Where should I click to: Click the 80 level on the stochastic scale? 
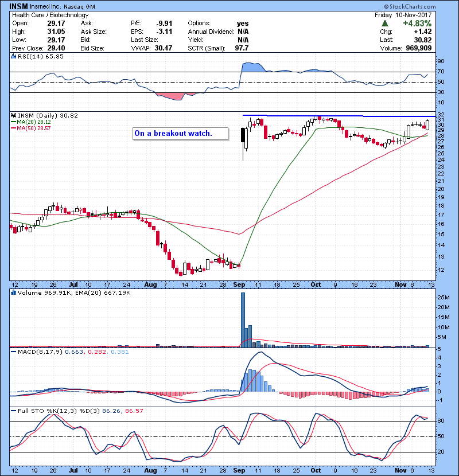[x=441, y=421]
